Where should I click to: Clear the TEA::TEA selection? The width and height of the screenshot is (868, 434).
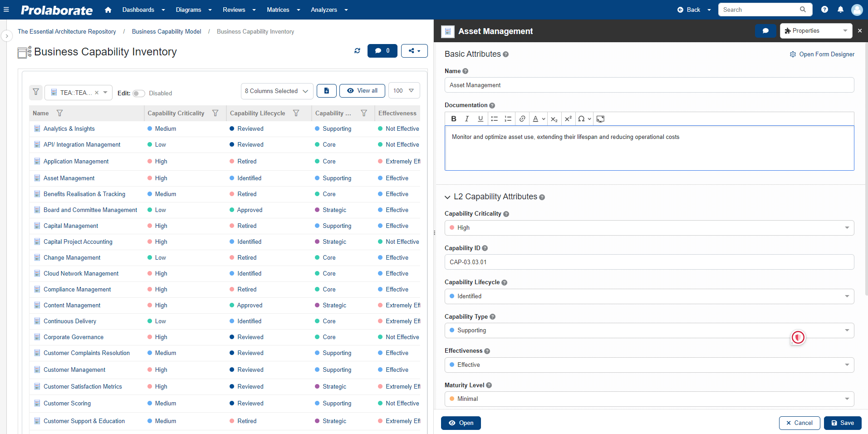pyautogui.click(x=97, y=93)
